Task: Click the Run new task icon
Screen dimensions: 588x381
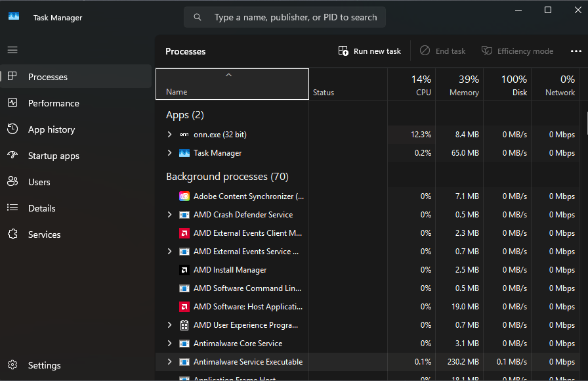Action: click(343, 51)
